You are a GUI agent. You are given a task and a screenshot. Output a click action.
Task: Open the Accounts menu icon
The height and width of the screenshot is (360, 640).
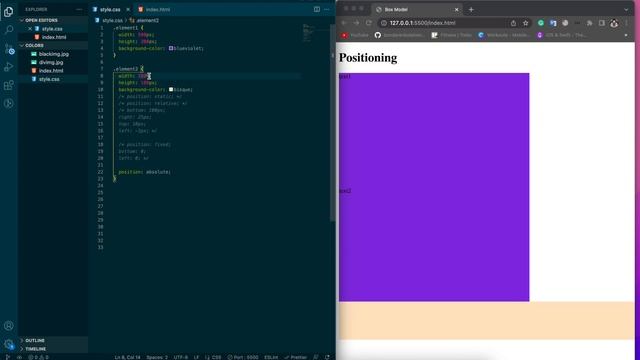pyautogui.click(x=9, y=326)
